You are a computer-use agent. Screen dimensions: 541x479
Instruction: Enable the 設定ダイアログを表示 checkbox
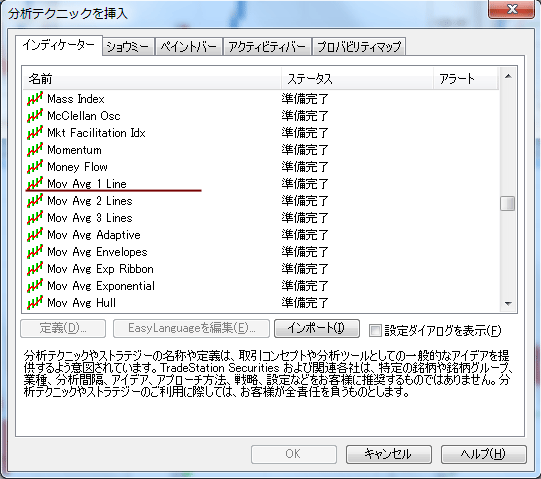[x=375, y=330]
